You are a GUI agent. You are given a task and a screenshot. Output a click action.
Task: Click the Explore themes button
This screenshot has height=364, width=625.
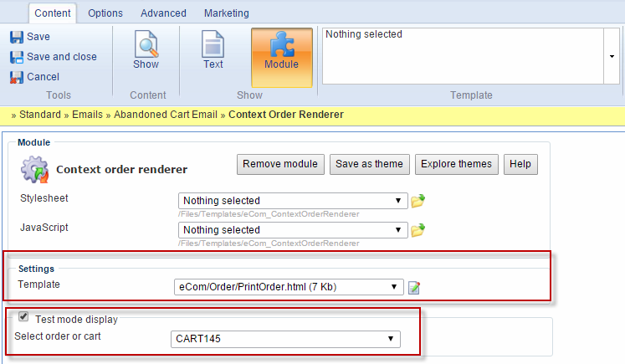tap(457, 164)
